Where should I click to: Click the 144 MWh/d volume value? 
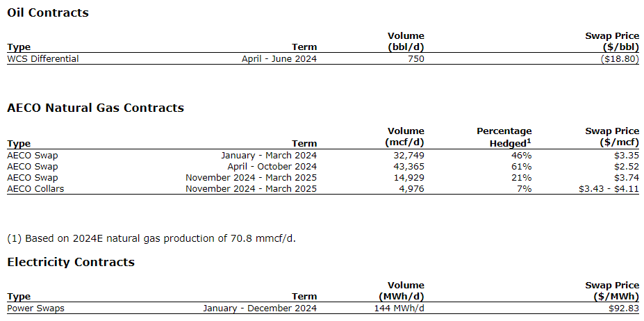(x=399, y=308)
